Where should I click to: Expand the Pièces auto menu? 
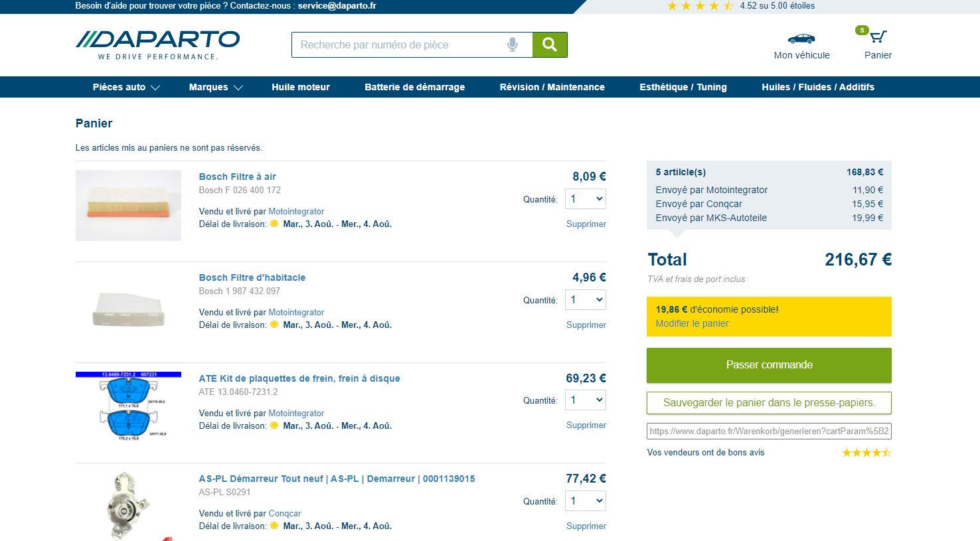(x=126, y=87)
